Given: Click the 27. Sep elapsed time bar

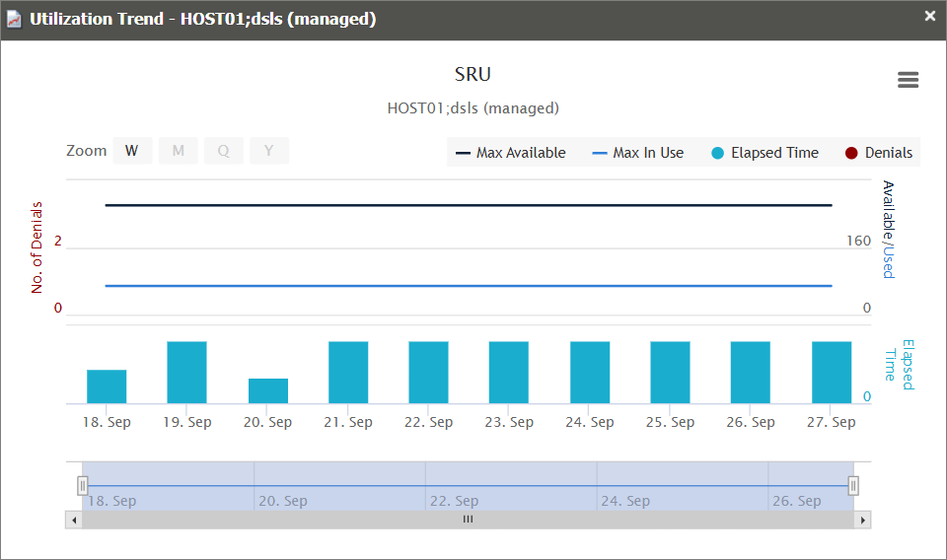Looking at the screenshot, I should tap(832, 373).
